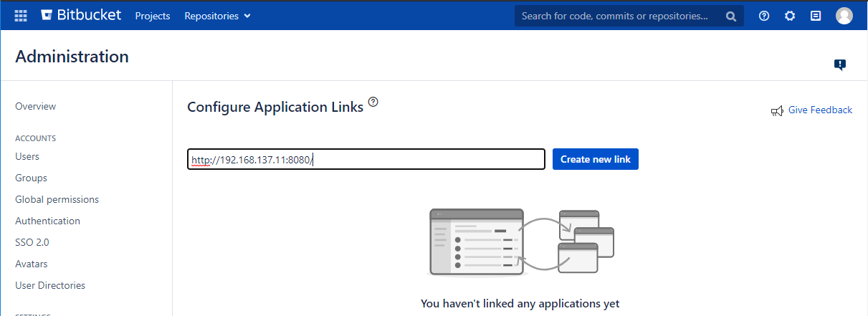Click the megaphone icon beside Give Feedback
The image size is (868, 316).
(777, 110)
